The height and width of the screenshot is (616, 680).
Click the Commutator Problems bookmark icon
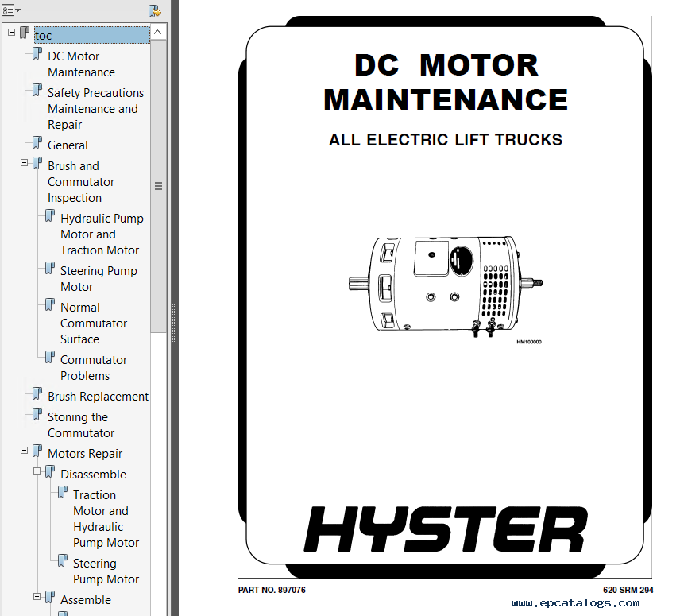coord(50,358)
